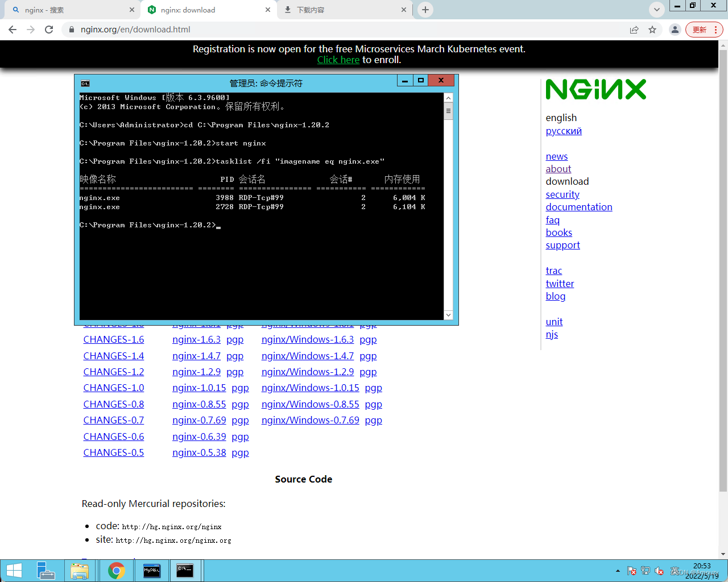This screenshot has height=582, width=728.
Task: Open pgp signature for nginx/Windows-1.0.15
Action: pyautogui.click(x=374, y=388)
